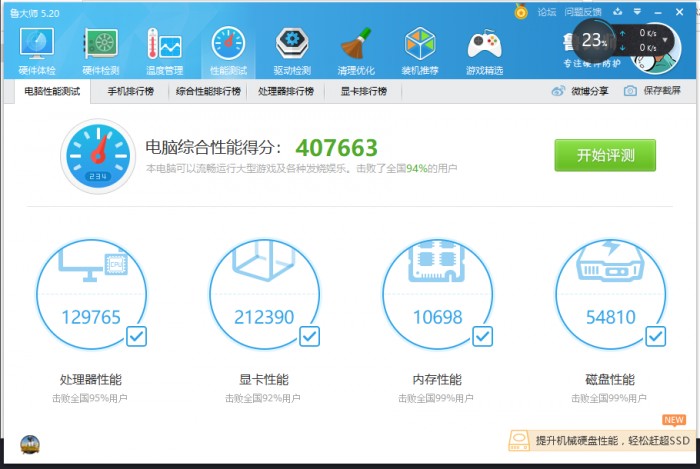Open the 游戏精选 gamepad icon
This screenshot has height=469, width=700.
484,50
